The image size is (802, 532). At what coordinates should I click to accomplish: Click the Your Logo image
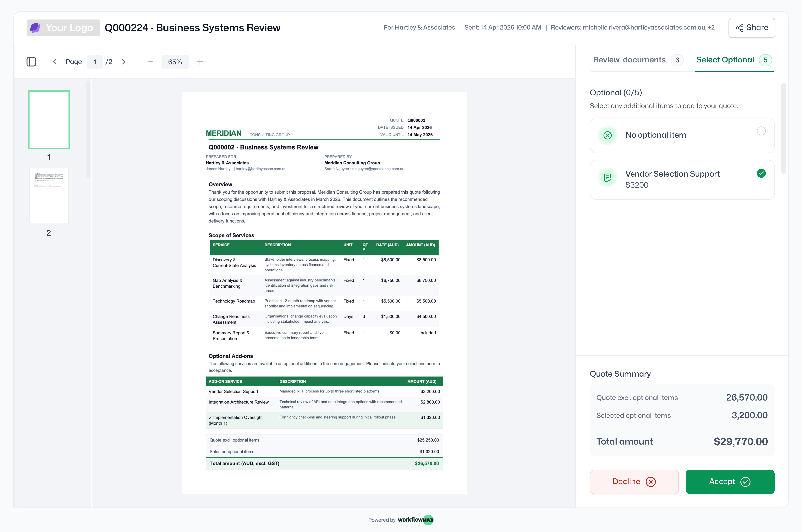coord(63,28)
